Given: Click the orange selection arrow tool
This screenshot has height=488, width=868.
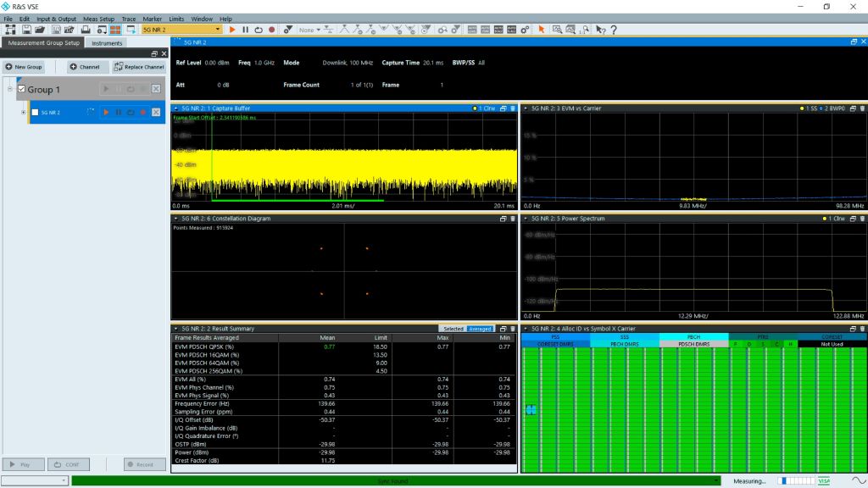Looking at the screenshot, I should click(540, 30).
